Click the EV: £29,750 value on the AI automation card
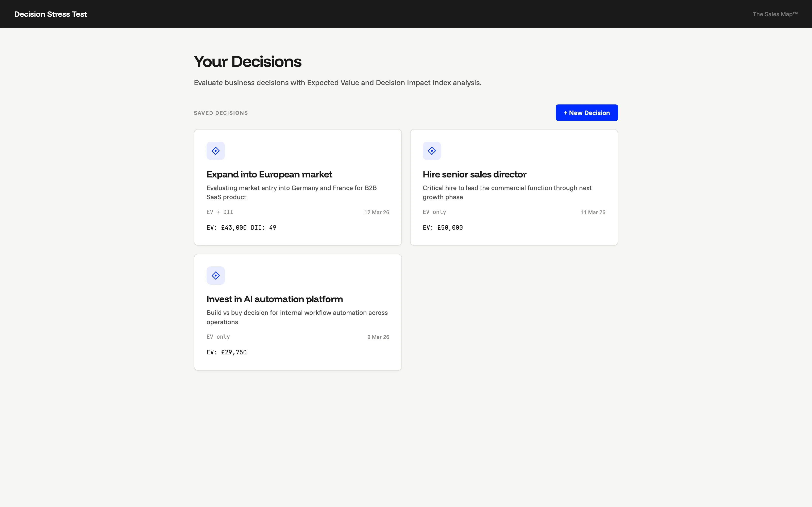The height and width of the screenshot is (507, 812). coord(227,352)
